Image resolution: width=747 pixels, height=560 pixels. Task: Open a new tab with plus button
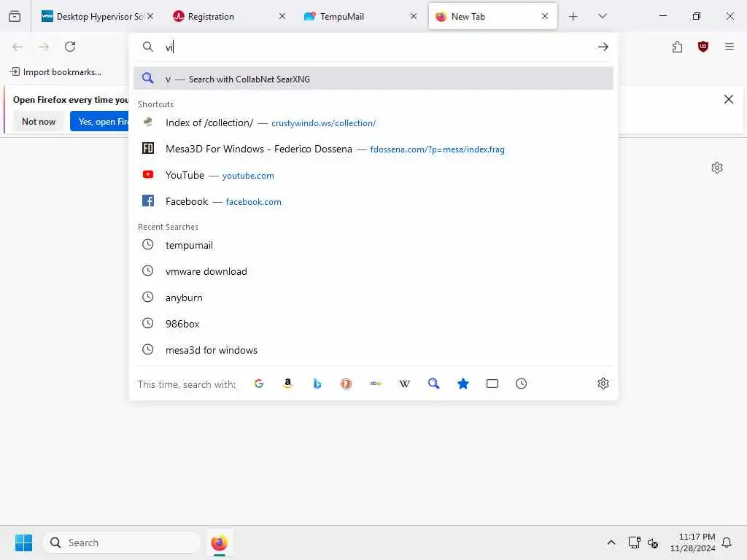573,17
